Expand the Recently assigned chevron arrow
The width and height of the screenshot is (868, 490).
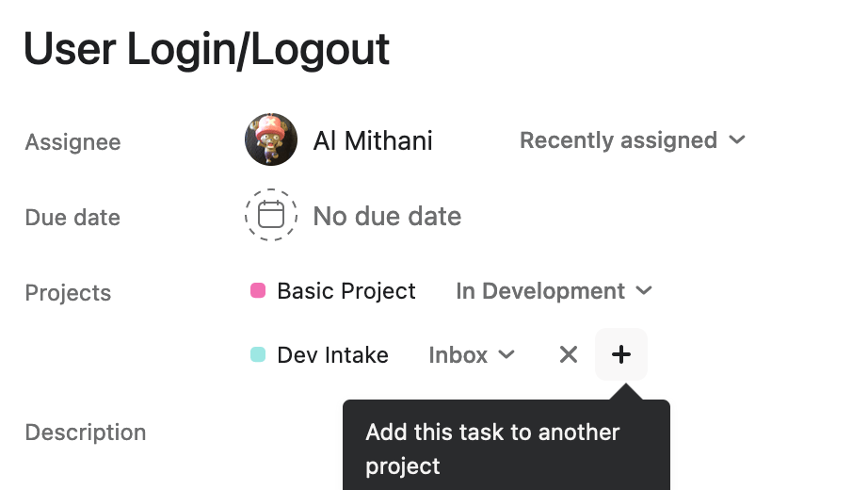pyautogui.click(x=737, y=140)
